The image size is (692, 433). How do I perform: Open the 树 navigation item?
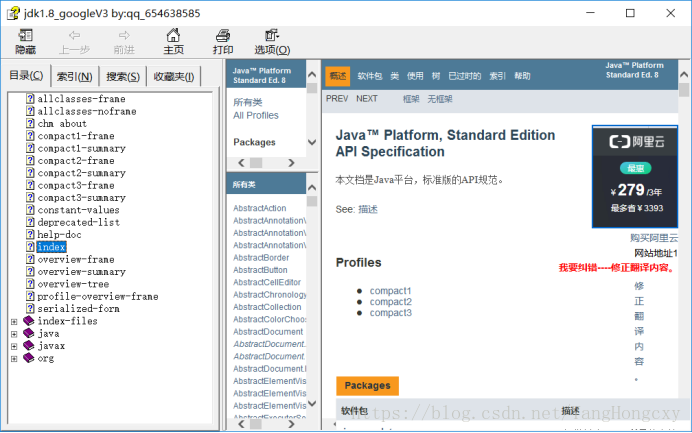(x=436, y=76)
